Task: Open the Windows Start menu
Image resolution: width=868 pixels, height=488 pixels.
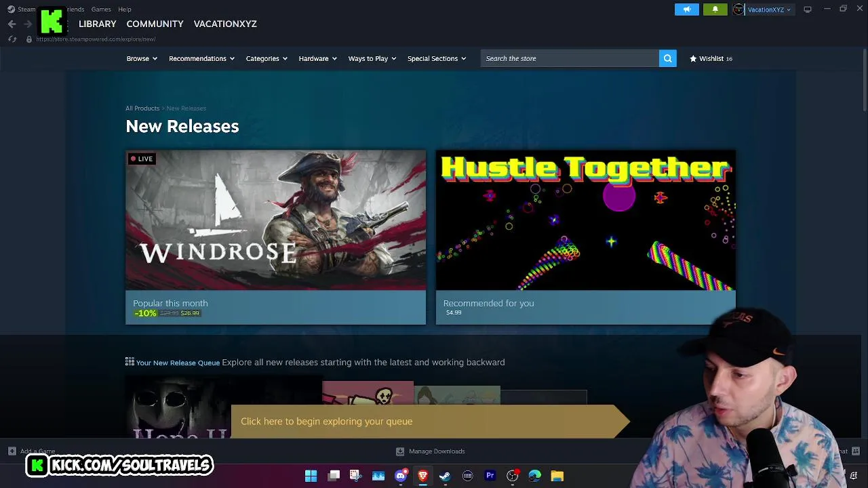Action: (x=311, y=476)
